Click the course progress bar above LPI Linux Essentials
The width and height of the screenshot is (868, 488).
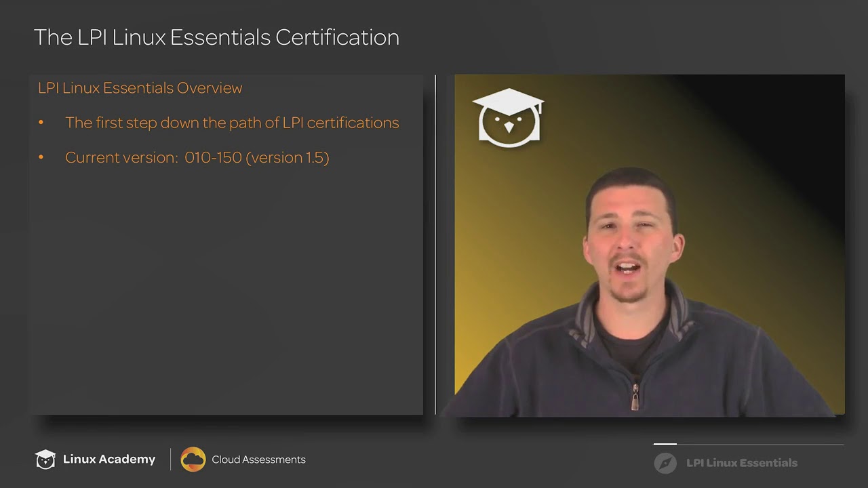pyautogui.click(x=749, y=444)
